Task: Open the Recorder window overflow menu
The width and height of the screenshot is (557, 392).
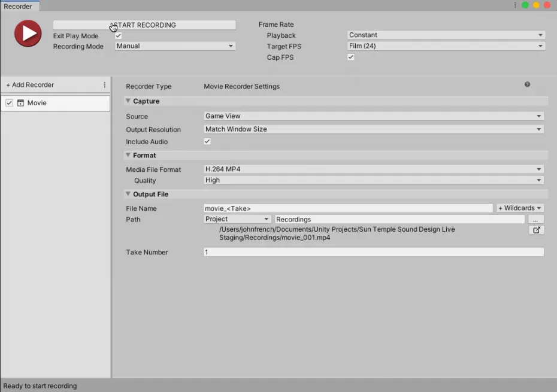Action: [514, 5]
